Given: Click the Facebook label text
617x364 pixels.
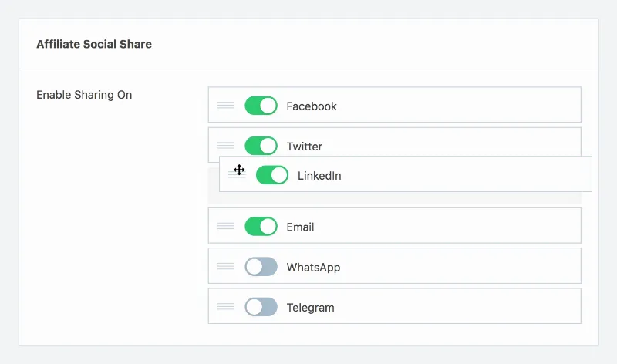Looking at the screenshot, I should coord(312,106).
